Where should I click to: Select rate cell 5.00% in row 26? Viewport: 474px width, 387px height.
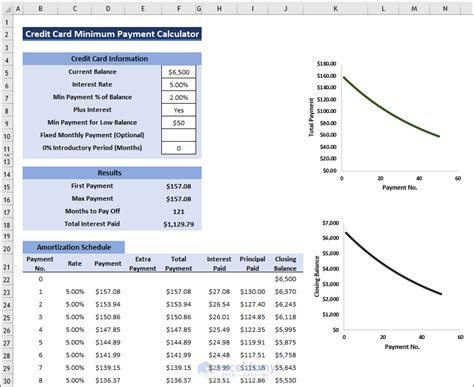[74, 330]
